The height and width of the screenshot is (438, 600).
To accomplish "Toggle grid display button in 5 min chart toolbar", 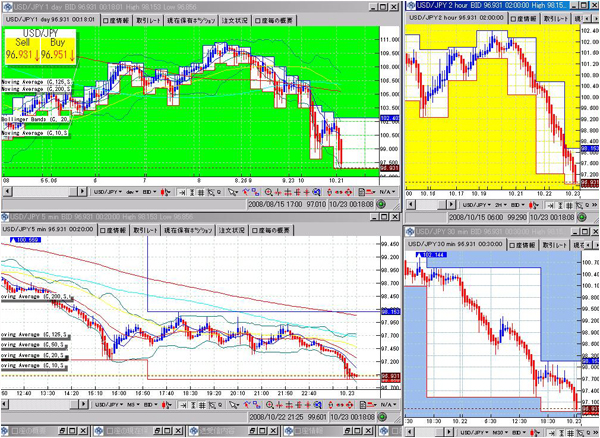I will pyautogui.click(x=201, y=404).
